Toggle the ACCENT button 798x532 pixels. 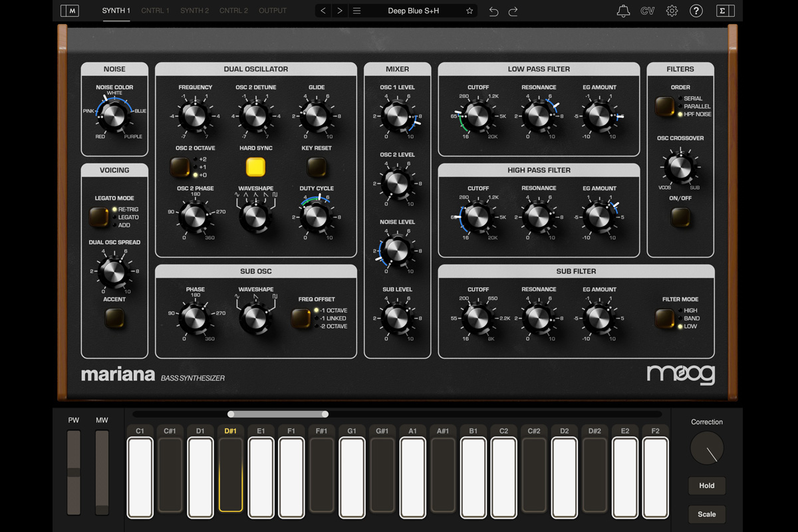point(114,319)
